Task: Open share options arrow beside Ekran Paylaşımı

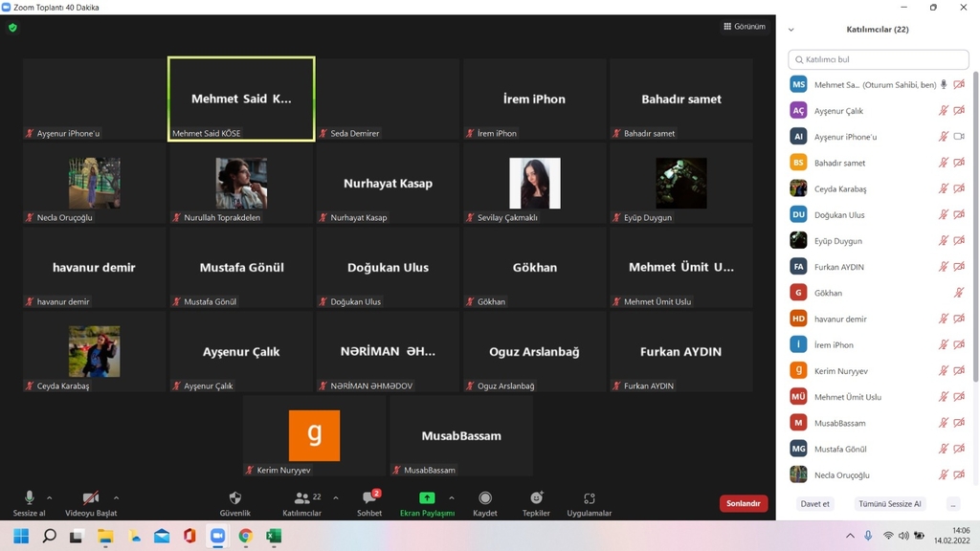Action: [x=452, y=497]
